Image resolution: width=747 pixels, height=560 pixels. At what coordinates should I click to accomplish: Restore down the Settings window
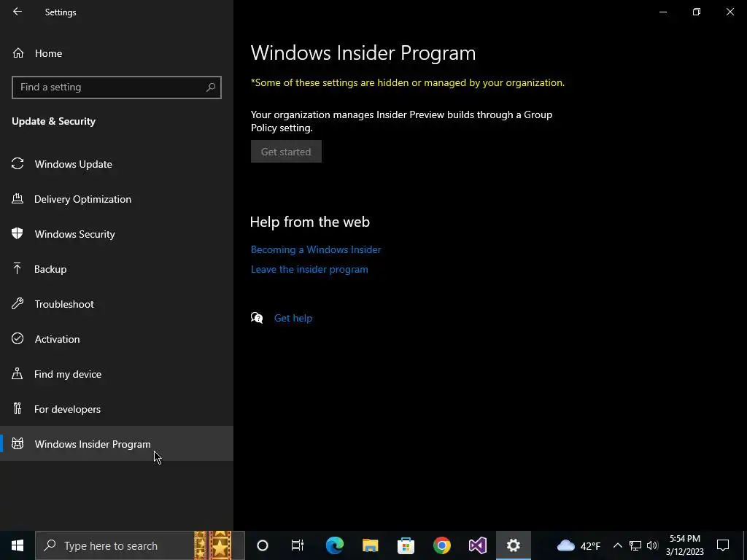(697, 12)
